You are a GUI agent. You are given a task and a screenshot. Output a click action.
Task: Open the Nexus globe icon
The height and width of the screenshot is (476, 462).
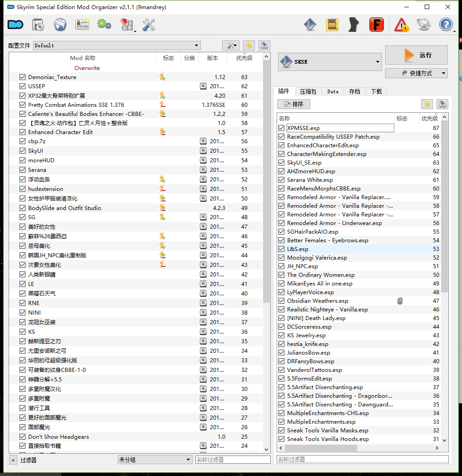pos(60,25)
